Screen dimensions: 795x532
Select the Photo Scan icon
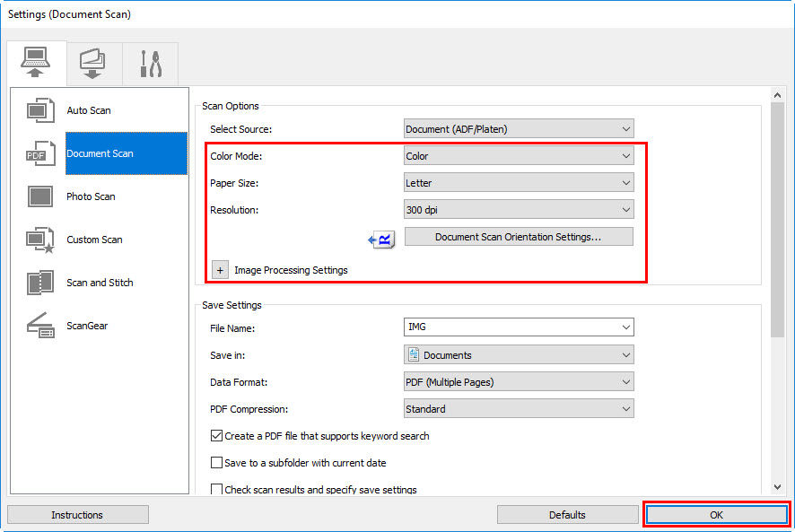click(39, 196)
